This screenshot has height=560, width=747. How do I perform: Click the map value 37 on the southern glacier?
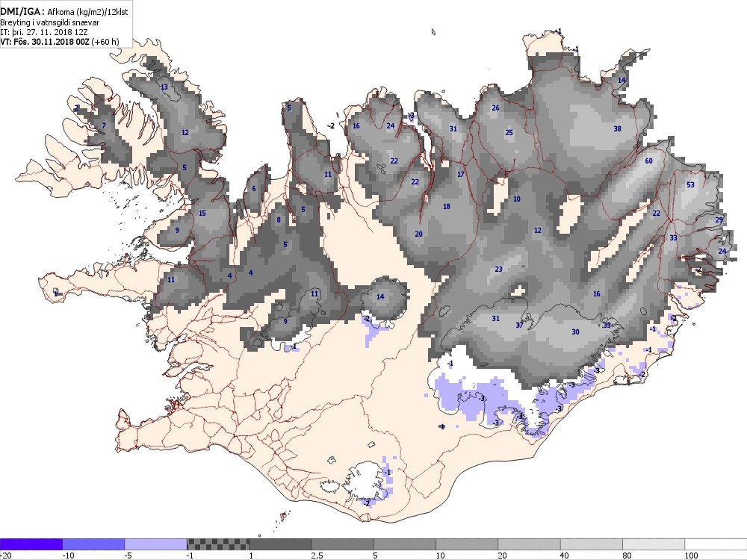pos(520,326)
